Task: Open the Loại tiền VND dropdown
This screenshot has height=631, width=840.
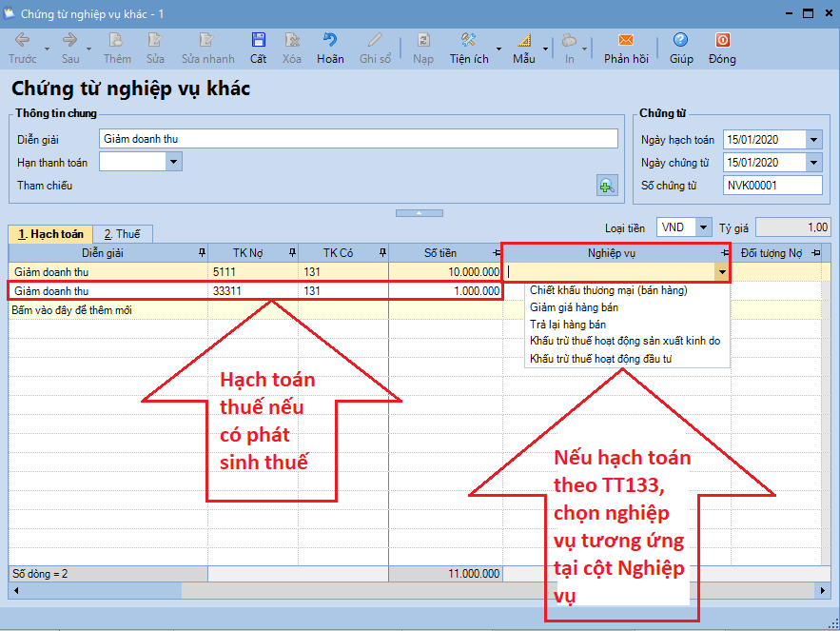Action: (x=703, y=227)
